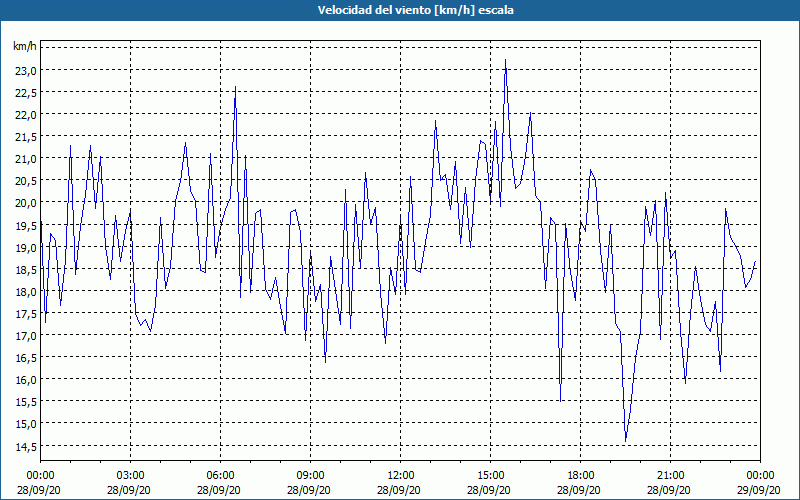800x500 pixels.
Task: Select the '23,0' y-axis value
Action: [x=27, y=70]
